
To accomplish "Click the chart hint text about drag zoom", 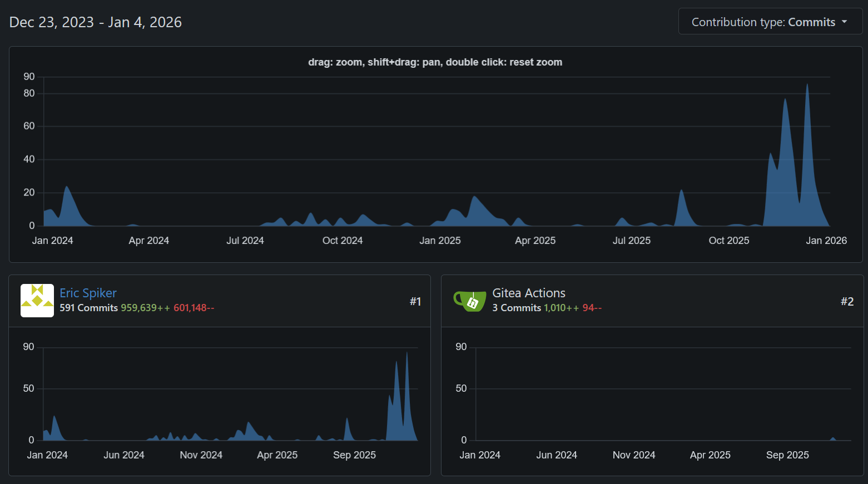I will 435,62.
